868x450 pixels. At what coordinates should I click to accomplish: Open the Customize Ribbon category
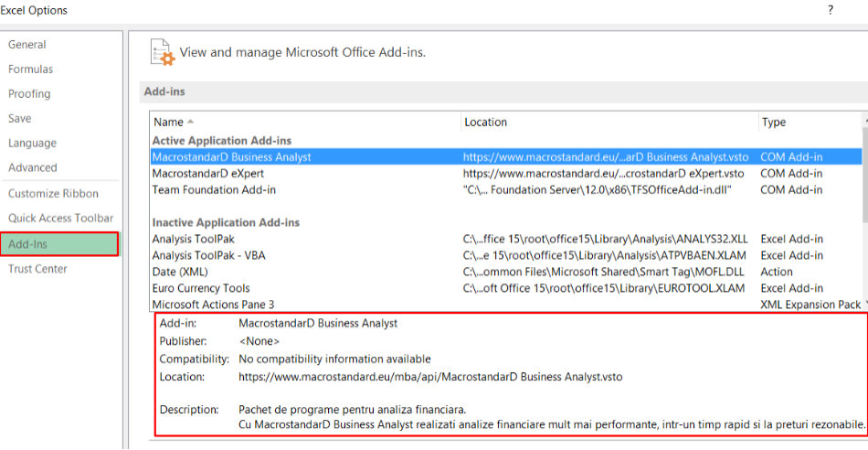53,194
